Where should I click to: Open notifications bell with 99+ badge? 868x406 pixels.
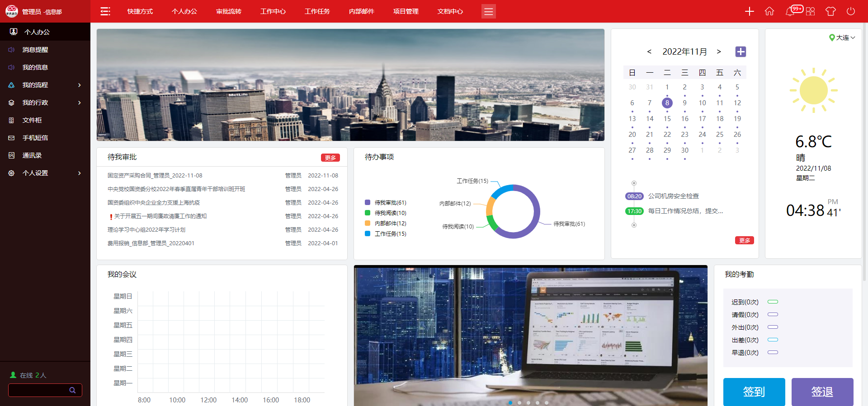pos(790,11)
